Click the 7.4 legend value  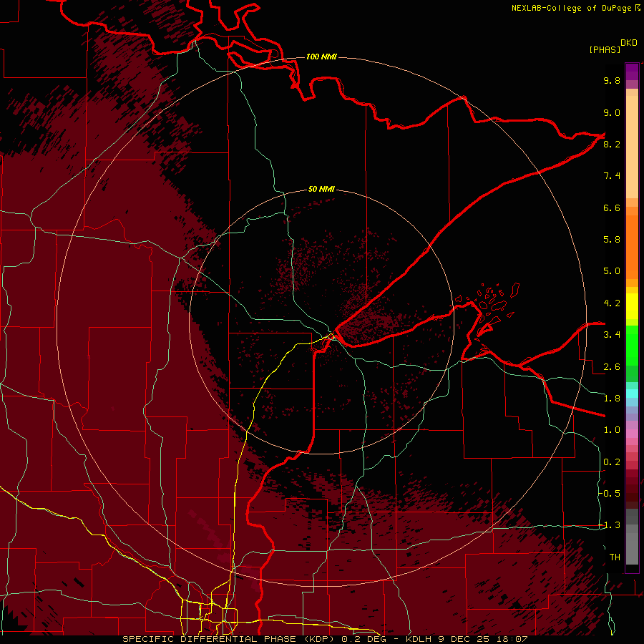pyautogui.click(x=612, y=176)
